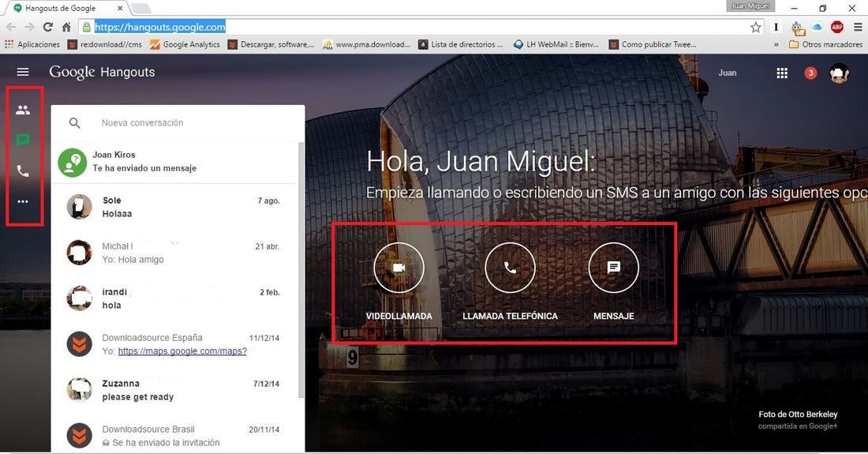868x454 pixels.
Task: Open the Aplicaciones bookmark
Action: (x=32, y=44)
